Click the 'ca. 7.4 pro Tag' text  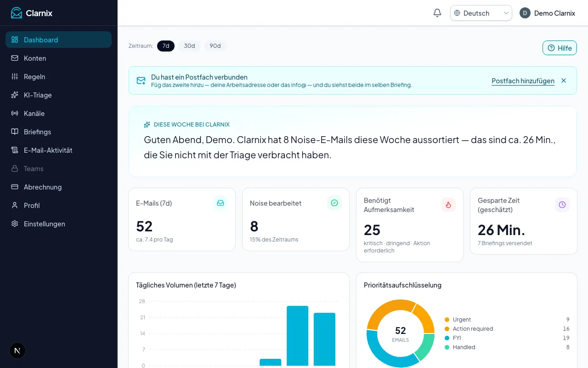point(154,240)
